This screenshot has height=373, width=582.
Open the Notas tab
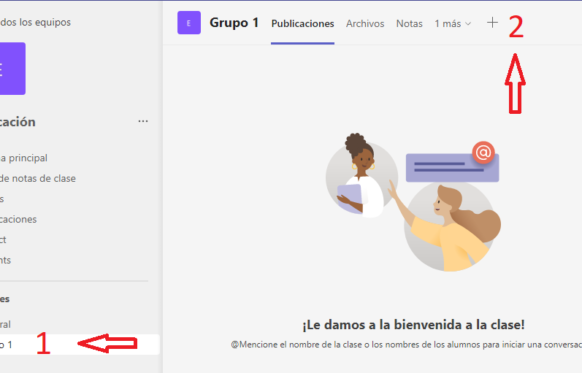(x=409, y=24)
